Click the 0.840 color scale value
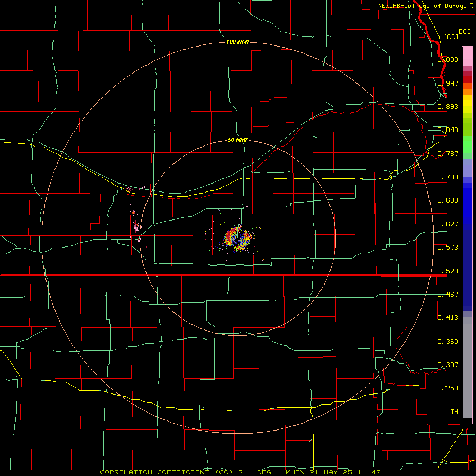 (x=448, y=130)
